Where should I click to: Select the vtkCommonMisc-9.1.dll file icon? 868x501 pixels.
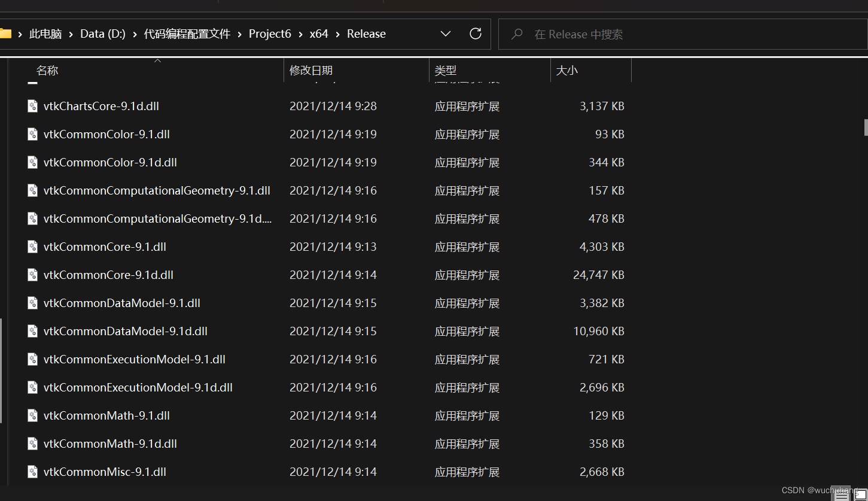[x=32, y=472]
